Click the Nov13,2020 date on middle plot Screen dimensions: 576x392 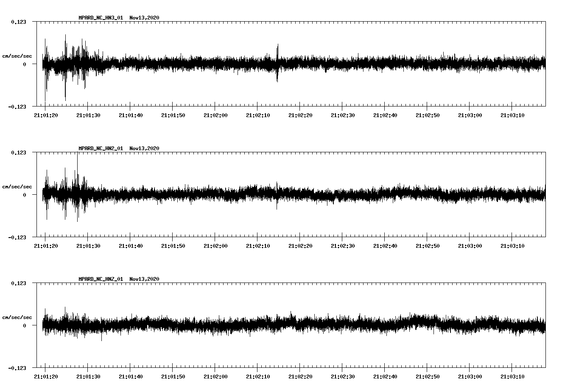tap(144, 148)
